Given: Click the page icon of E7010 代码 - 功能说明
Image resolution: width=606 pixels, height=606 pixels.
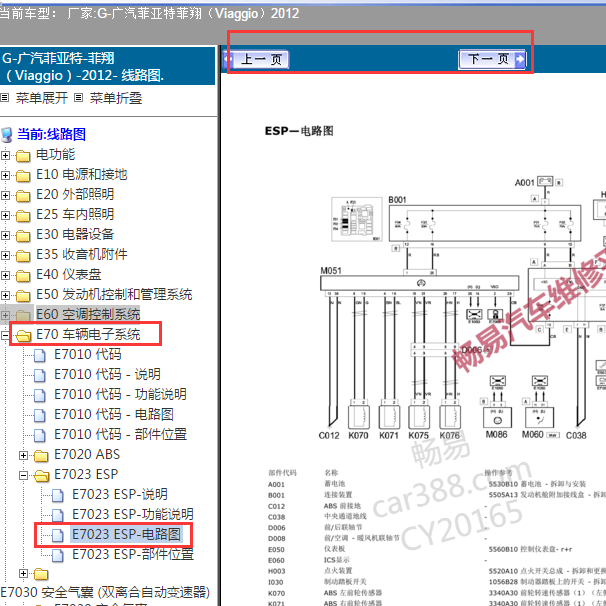Looking at the screenshot, I should (40, 395).
